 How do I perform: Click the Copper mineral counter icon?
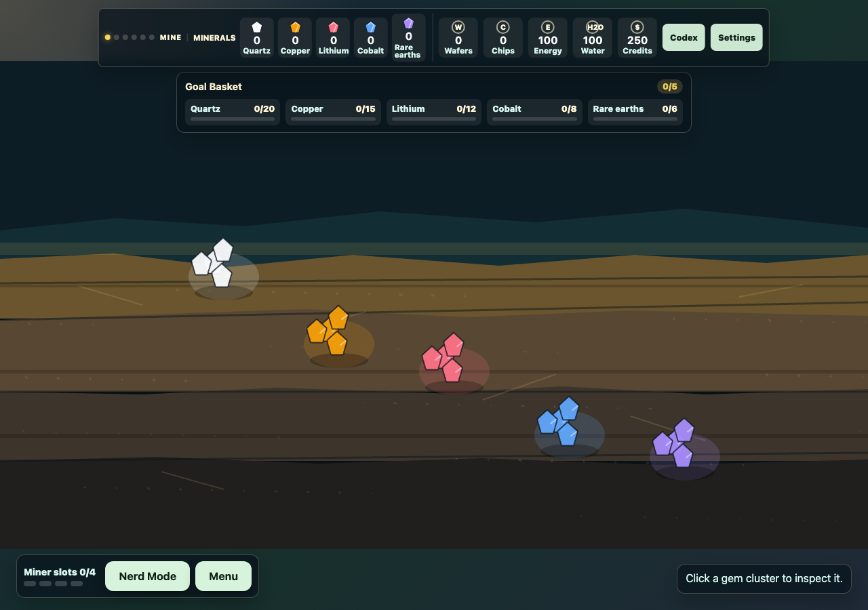point(295,27)
